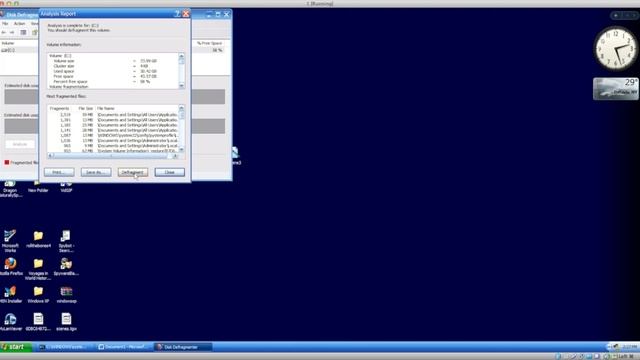Click the MSN Installer desktop icon
This screenshot has width=640, height=360.
[x=11, y=294]
